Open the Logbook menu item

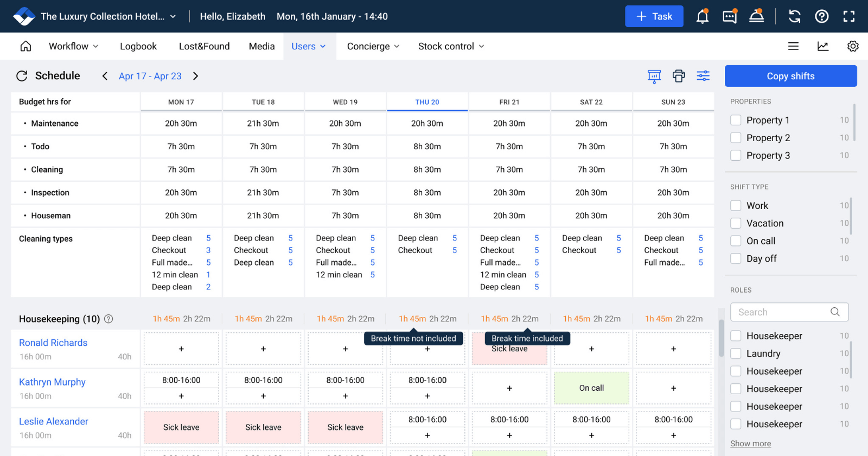pos(138,46)
